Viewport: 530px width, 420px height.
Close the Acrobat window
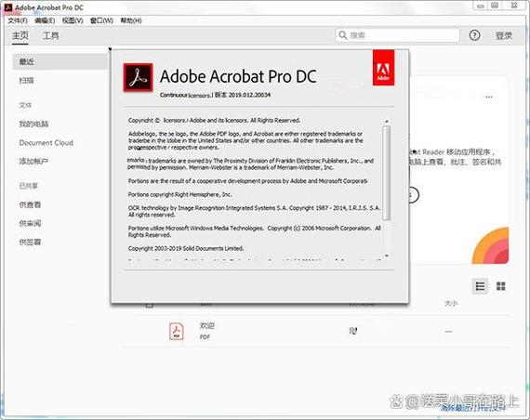[514, 6]
